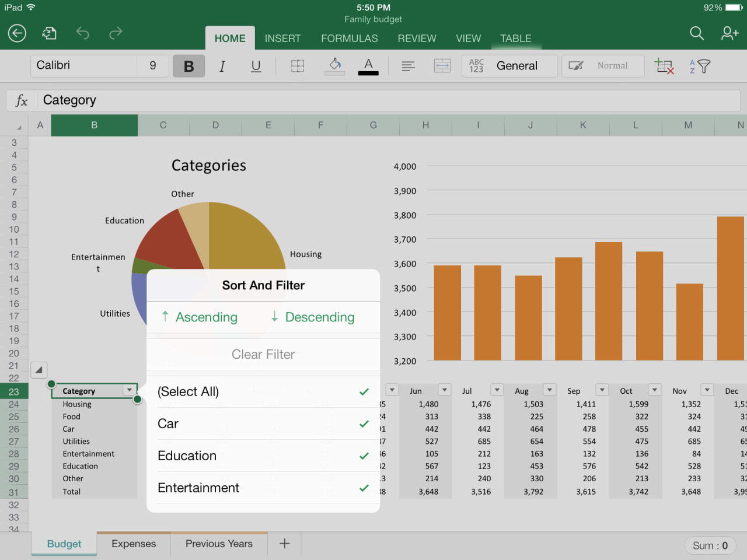
Task: Tap Clear Filter in the popup
Action: (x=263, y=354)
